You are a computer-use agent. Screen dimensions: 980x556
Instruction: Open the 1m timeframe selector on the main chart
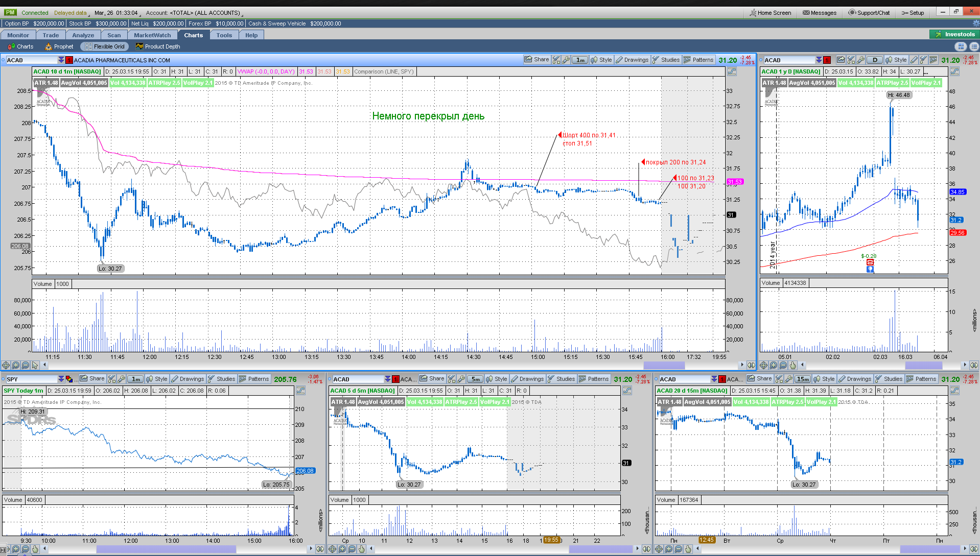pyautogui.click(x=580, y=60)
